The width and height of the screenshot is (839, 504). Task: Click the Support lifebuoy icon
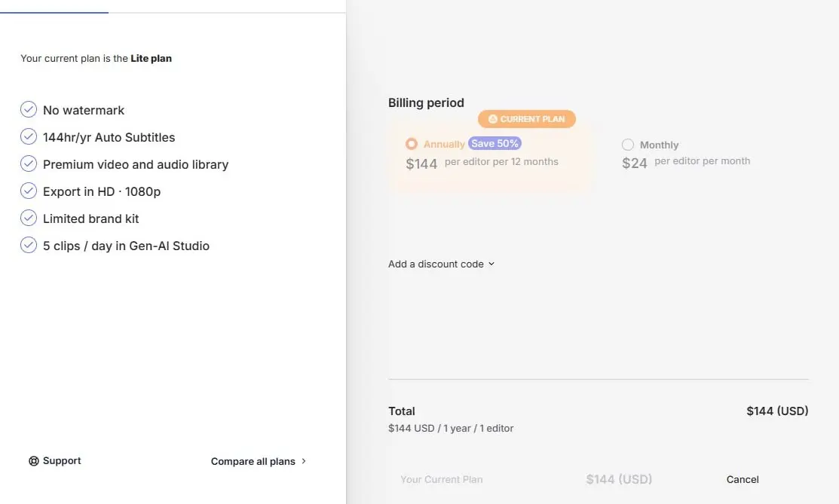[x=34, y=461]
